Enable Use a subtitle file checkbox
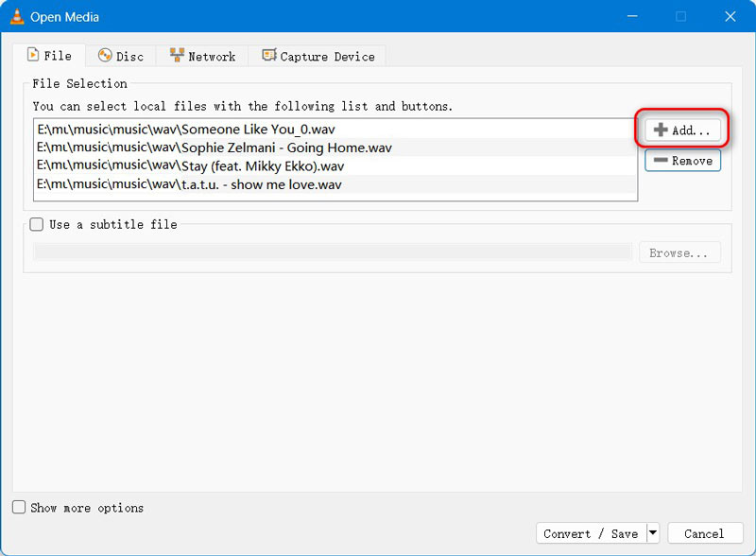 point(37,224)
